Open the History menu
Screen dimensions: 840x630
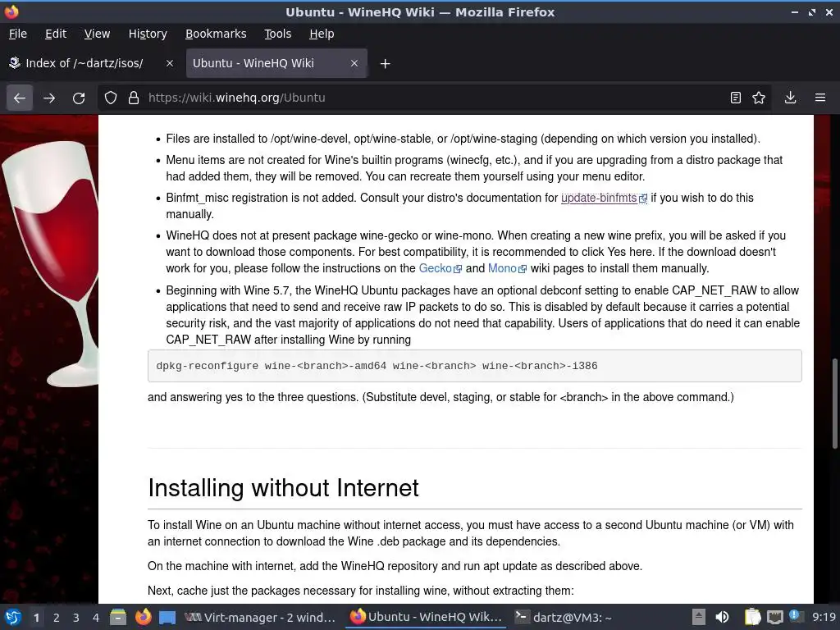(x=148, y=34)
